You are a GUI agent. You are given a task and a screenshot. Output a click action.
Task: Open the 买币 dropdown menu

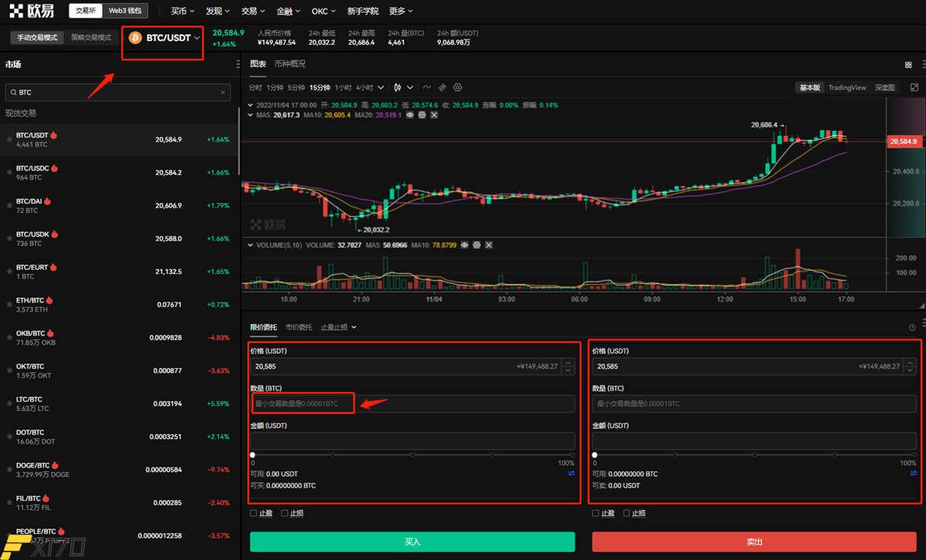click(x=183, y=11)
